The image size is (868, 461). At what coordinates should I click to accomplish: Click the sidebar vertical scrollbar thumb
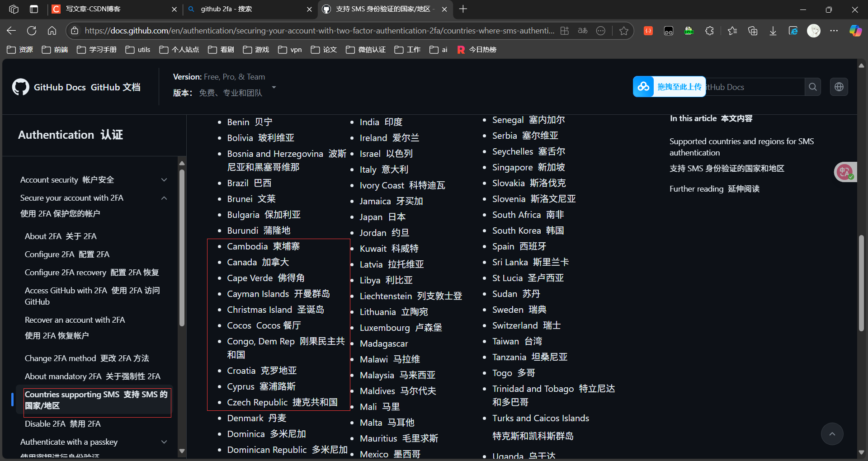point(182,248)
